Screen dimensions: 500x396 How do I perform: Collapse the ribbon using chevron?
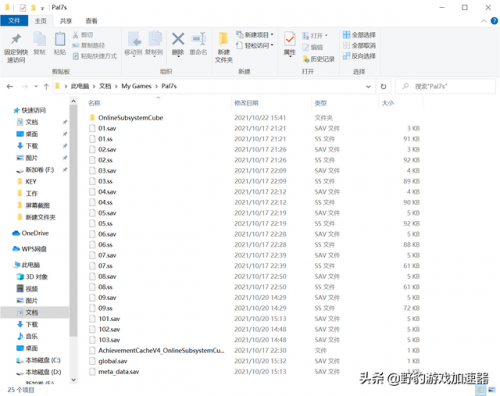[484, 21]
